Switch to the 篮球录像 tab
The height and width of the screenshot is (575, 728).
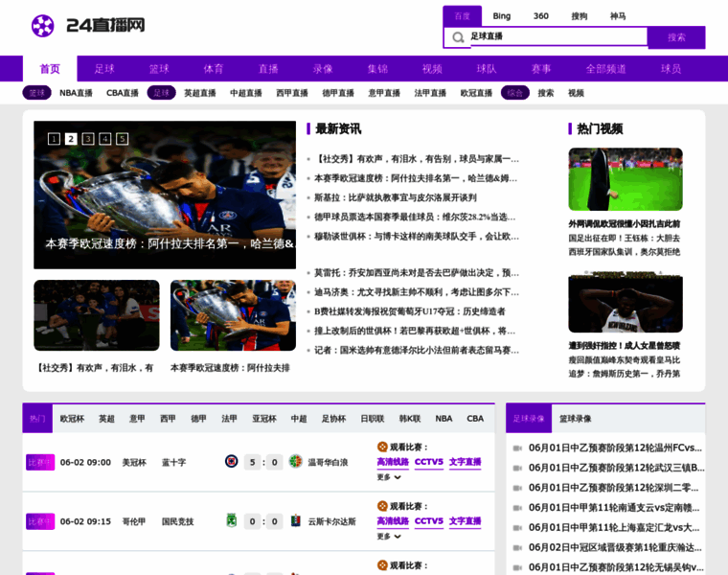576,419
